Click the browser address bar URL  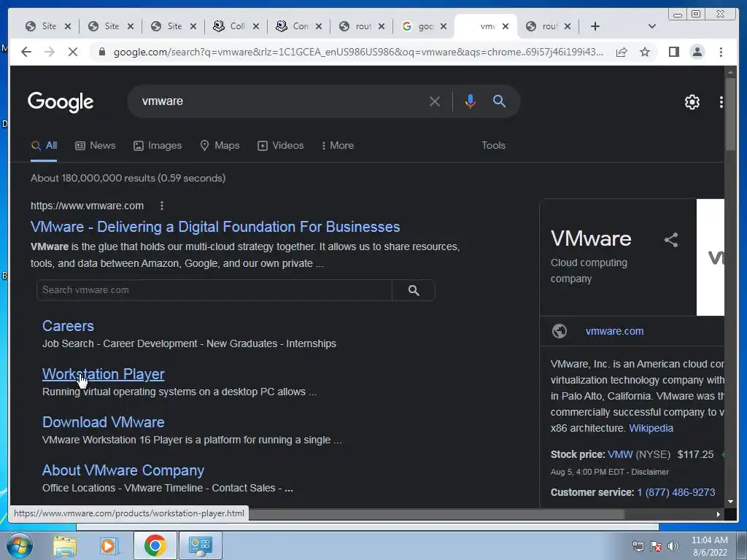[358, 52]
